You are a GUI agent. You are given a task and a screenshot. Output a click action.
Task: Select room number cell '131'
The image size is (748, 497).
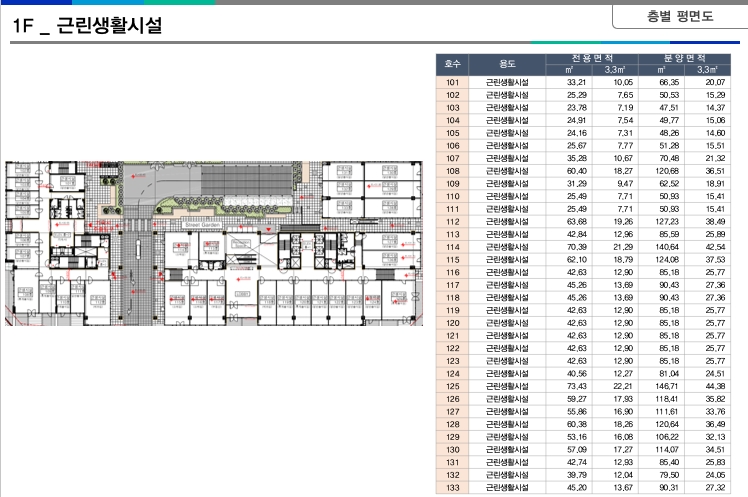452,462
